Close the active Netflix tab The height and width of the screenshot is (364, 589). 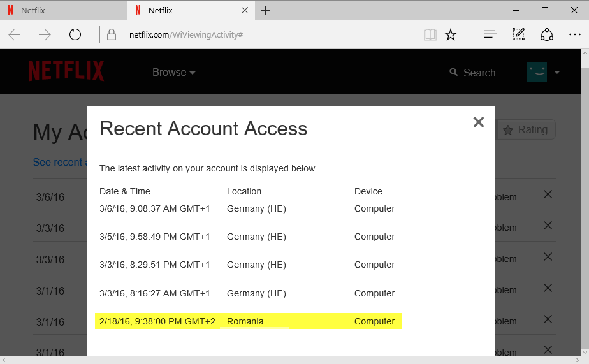[x=245, y=10]
